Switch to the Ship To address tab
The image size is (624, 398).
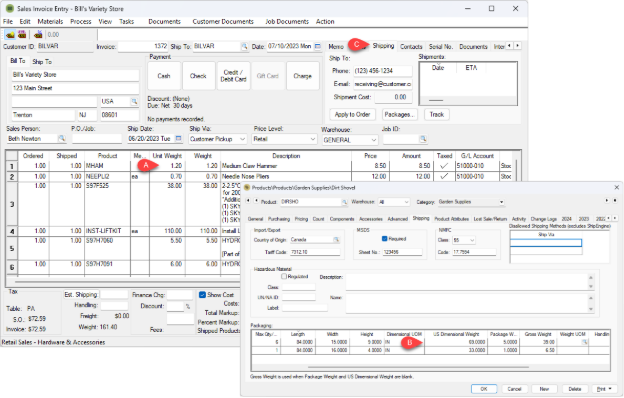42,62
